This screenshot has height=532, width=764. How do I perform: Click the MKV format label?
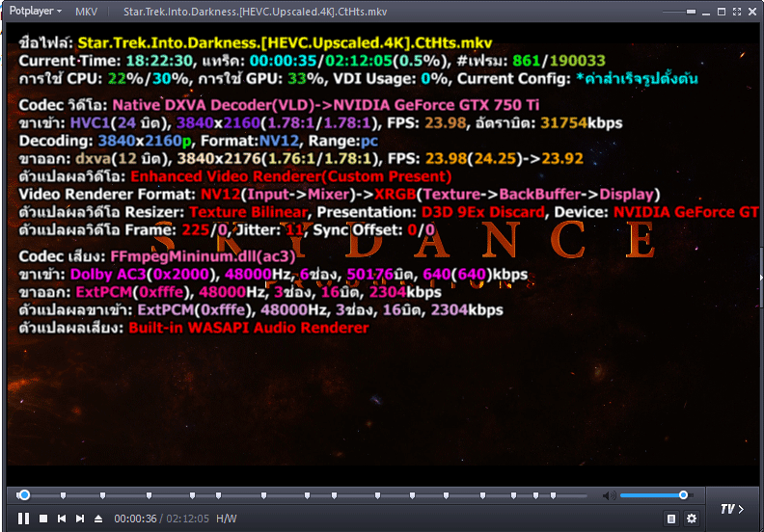(86, 12)
